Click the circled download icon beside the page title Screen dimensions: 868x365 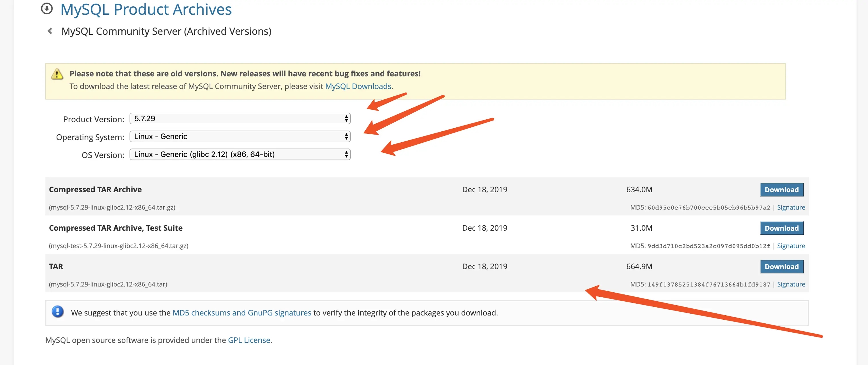tap(47, 8)
